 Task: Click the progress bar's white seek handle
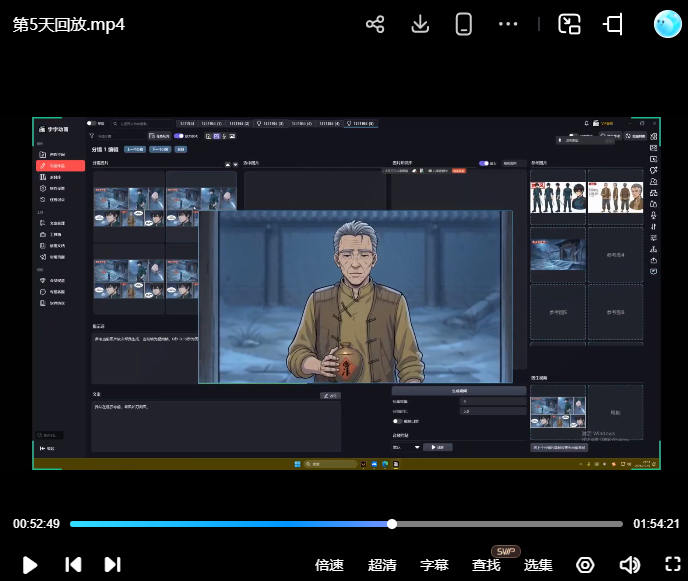point(392,524)
